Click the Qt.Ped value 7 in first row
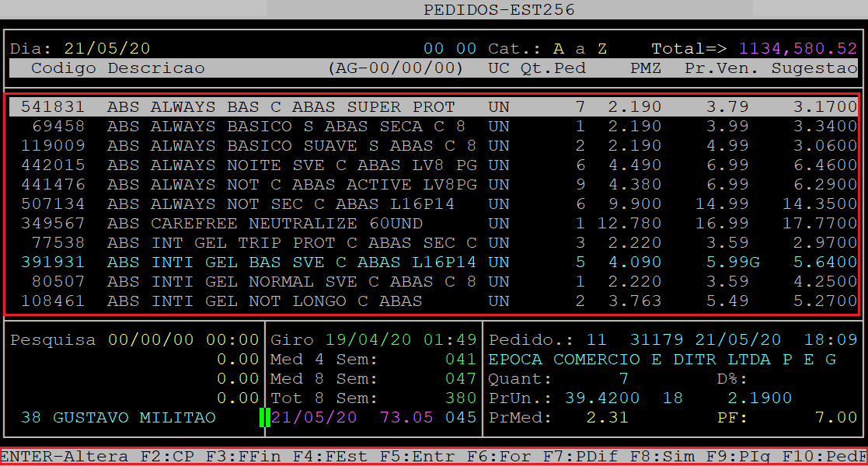Image resolution: width=868 pixels, height=466 pixels. (x=580, y=106)
